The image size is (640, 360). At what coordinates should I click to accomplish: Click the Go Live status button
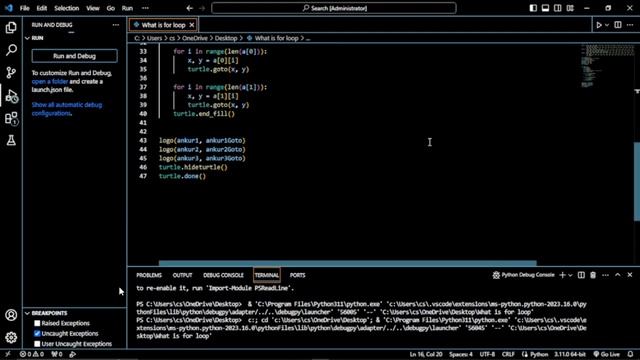[607, 354]
